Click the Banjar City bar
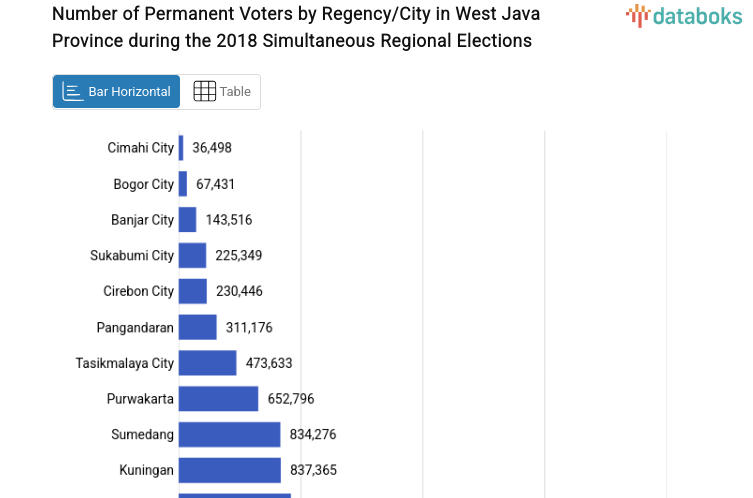 click(187, 220)
